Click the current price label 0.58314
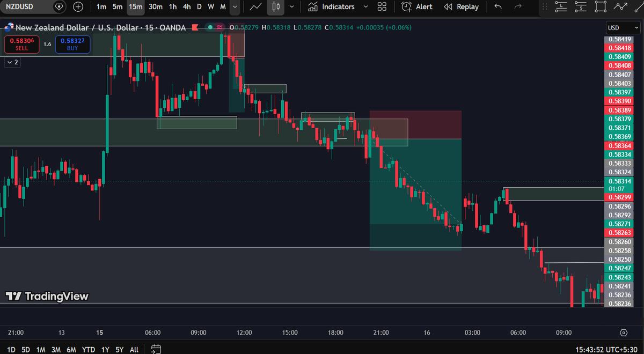 619,185
